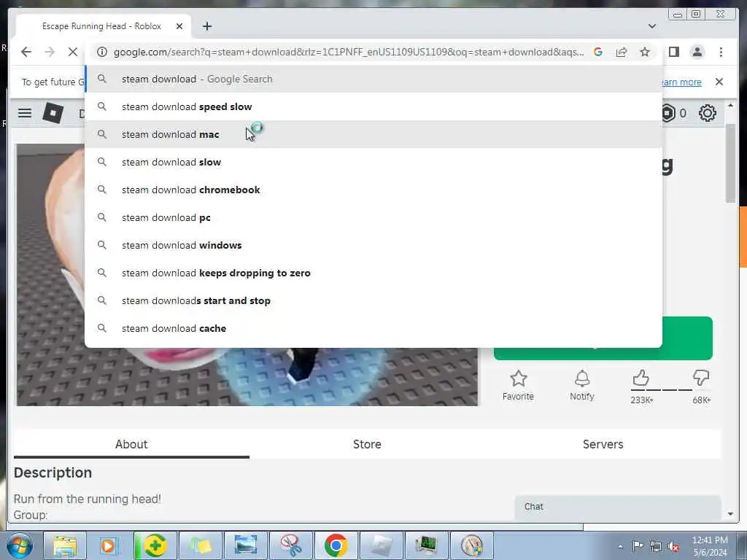Click the network tray icon

pos(656,546)
